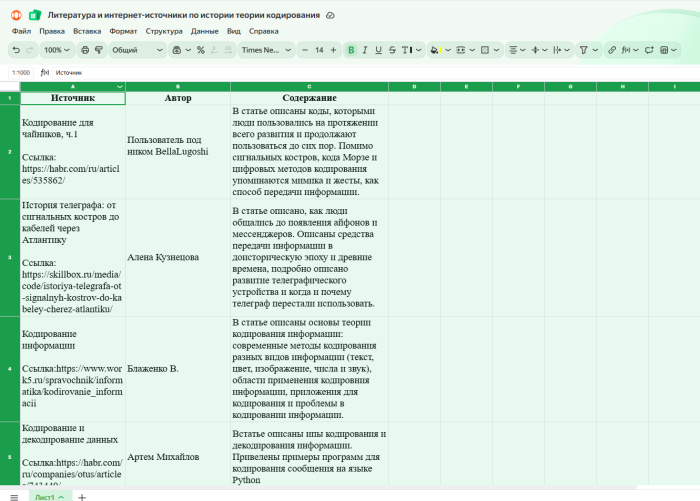Increase font size with plus button
700x501 pixels.
(x=334, y=49)
